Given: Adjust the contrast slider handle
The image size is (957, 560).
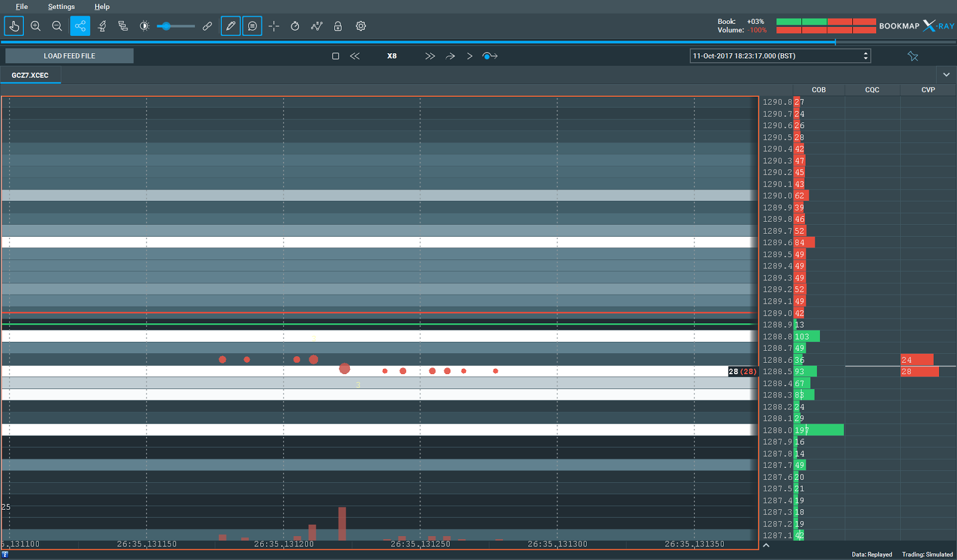Looking at the screenshot, I should point(166,26).
